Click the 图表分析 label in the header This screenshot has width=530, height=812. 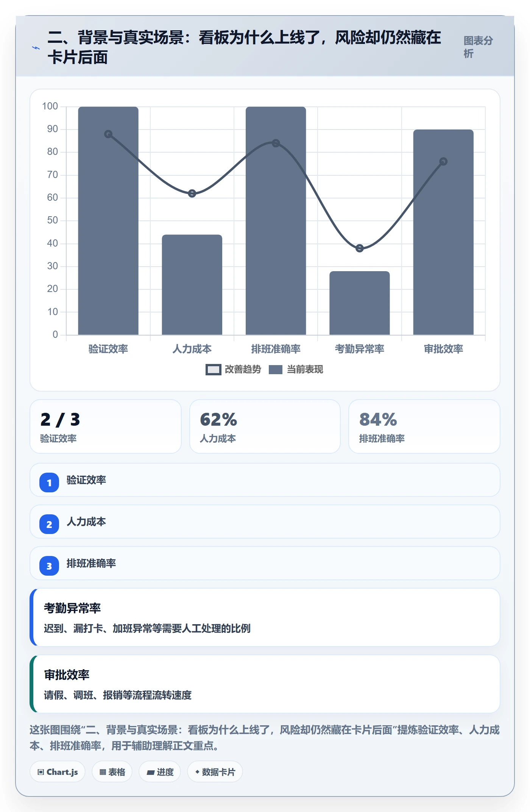[x=478, y=47]
